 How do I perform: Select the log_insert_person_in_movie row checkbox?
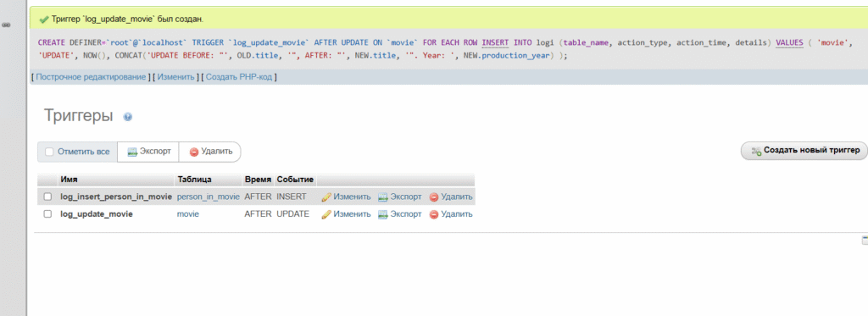tap(47, 197)
